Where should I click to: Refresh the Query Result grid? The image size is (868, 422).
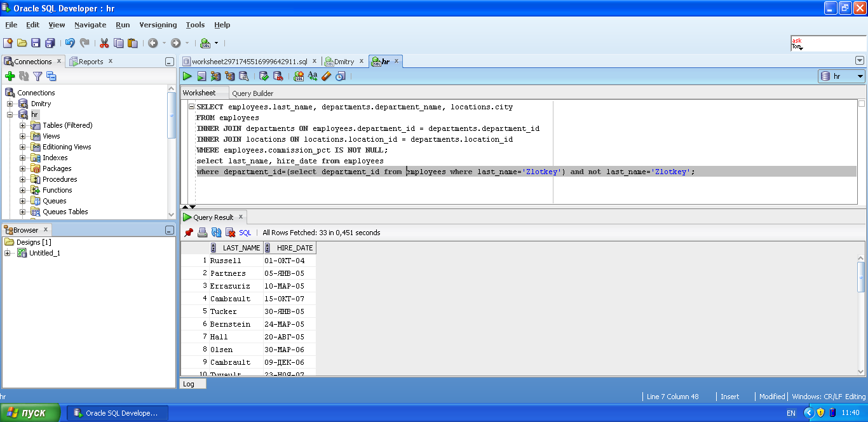coord(217,233)
